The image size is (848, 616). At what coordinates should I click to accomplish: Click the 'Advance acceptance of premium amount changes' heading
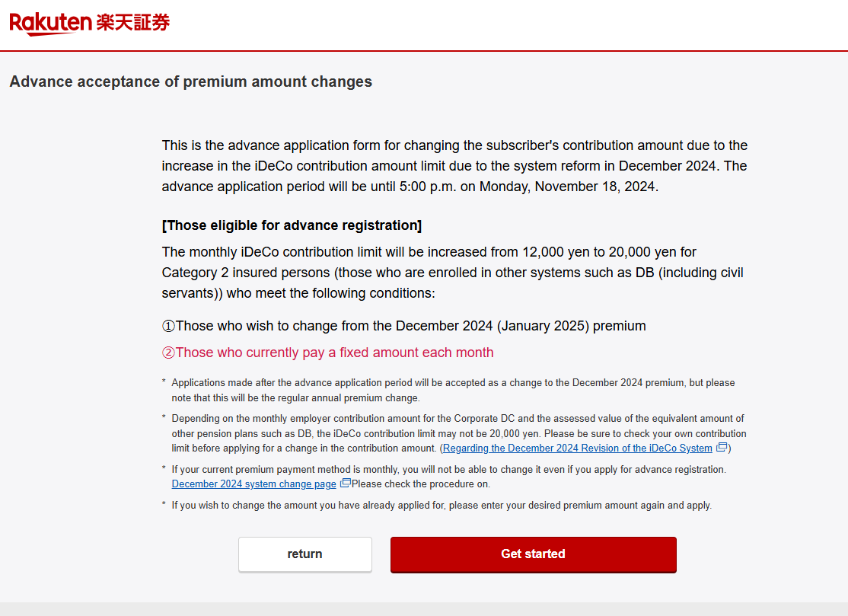click(191, 81)
